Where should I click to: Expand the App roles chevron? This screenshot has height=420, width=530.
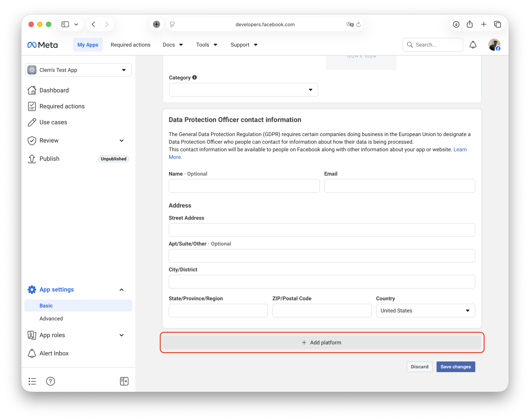[x=122, y=335]
